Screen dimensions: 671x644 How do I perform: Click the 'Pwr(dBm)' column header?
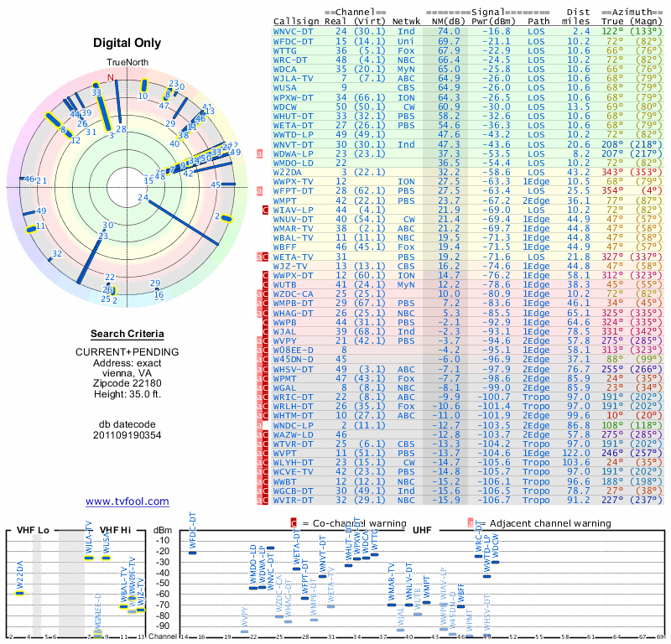(x=493, y=22)
